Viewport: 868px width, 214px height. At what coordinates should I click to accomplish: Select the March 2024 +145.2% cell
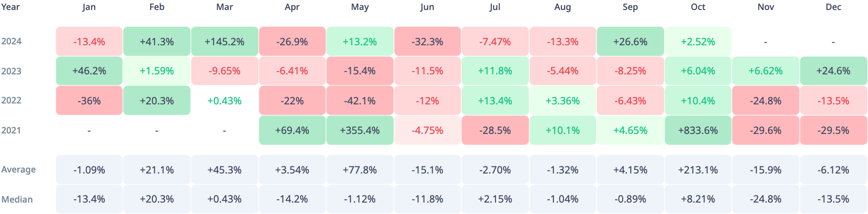pos(224,41)
